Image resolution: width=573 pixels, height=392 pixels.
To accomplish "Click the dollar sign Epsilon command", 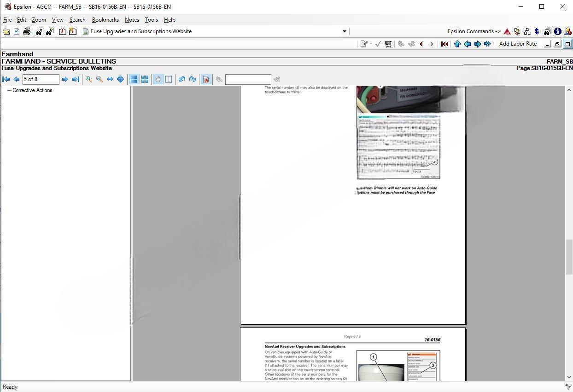I will point(537,31).
